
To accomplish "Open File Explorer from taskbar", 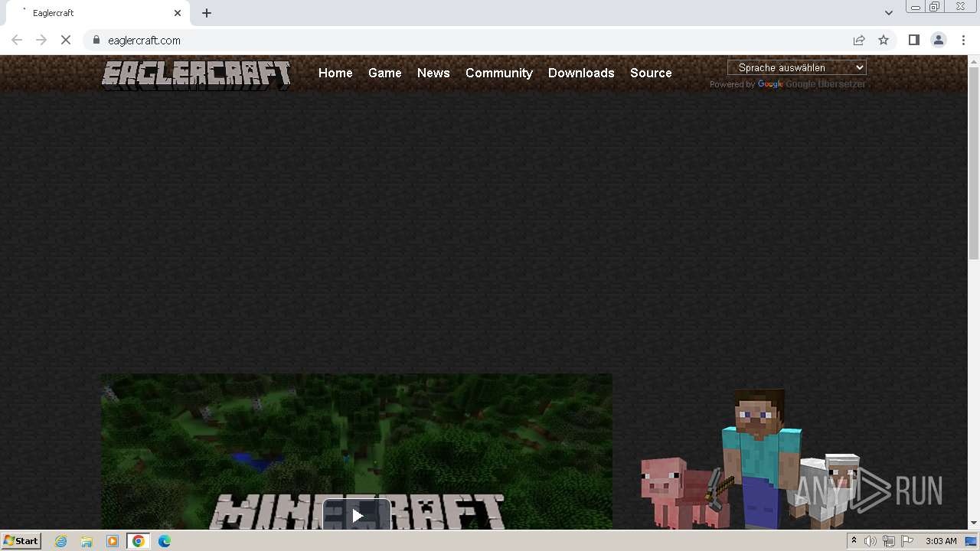I will pos(87,541).
